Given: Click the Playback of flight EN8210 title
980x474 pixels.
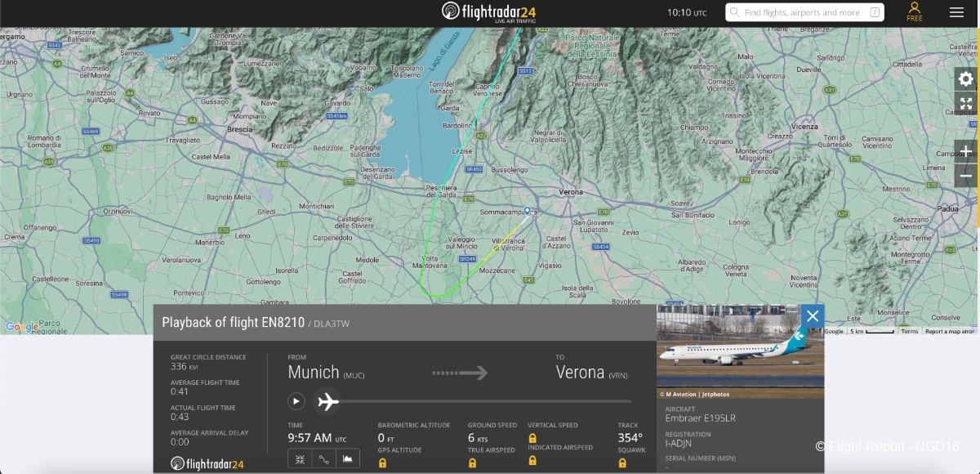Looking at the screenshot, I should [233, 323].
